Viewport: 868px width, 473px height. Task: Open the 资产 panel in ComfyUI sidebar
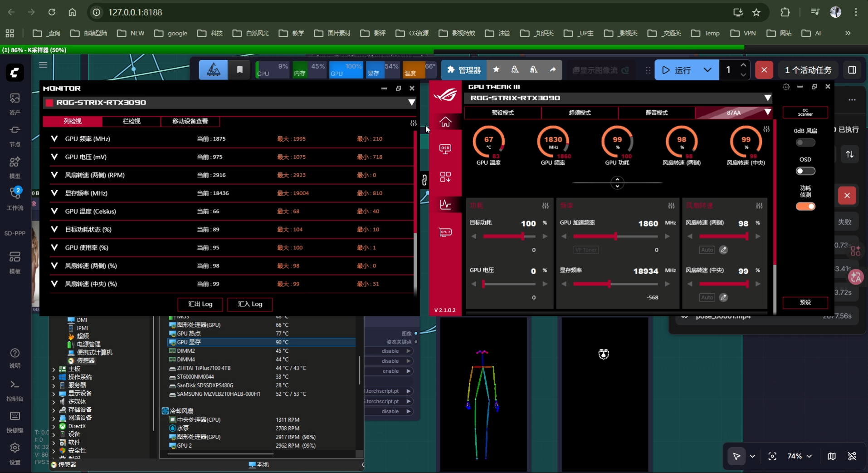pos(15,103)
